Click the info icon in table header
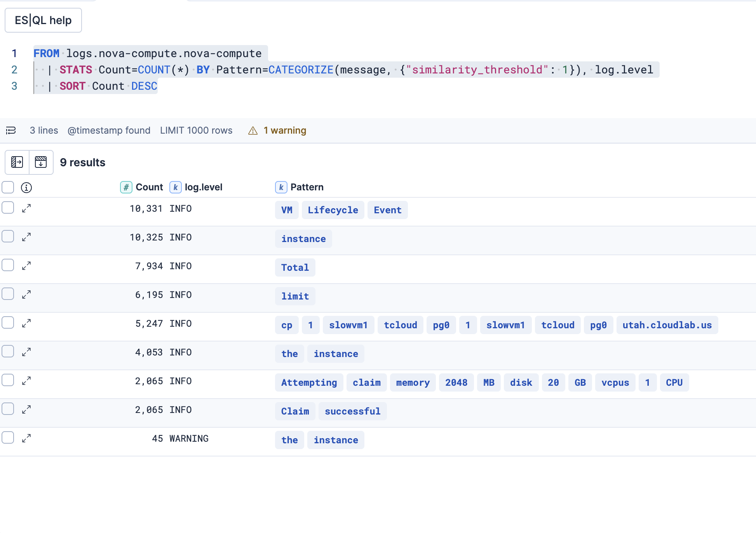The height and width of the screenshot is (533, 756). pos(26,188)
